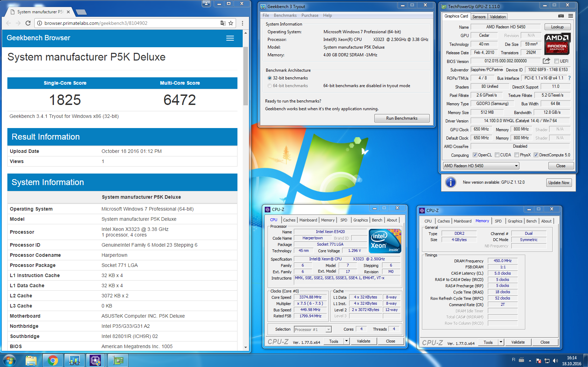Open the Geekbench Browser hamburger menu

click(x=230, y=38)
